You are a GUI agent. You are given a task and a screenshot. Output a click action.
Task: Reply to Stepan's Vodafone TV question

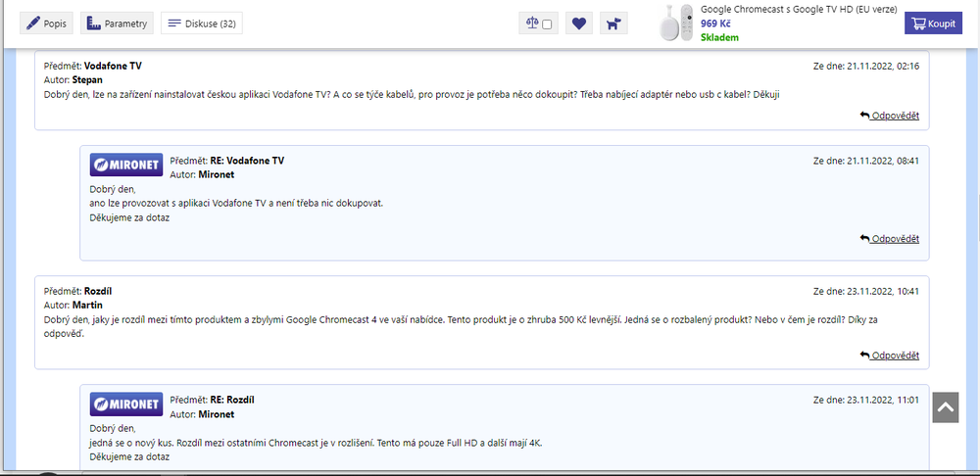click(x=890, y=116)
